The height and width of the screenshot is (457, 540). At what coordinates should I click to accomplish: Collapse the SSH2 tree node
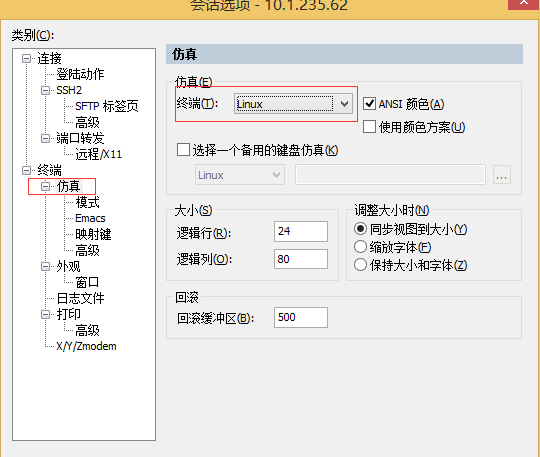coord(45,91)
